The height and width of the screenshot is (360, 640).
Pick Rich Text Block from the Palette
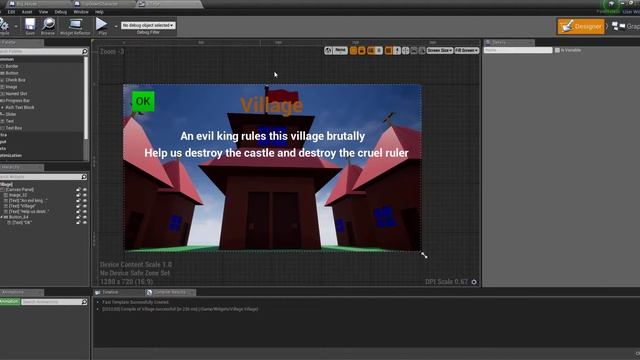tap(20, 107)
